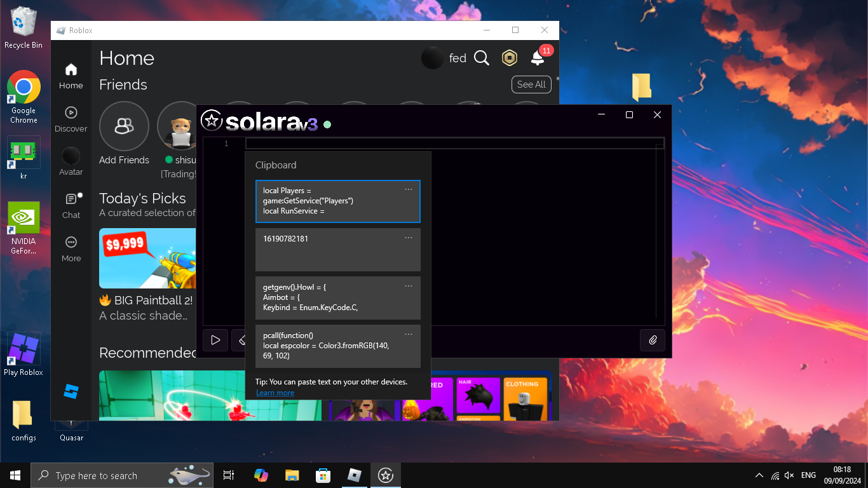Open Avatar in the Roblox sidebar
Screen dimensions: 868x488
pos(71,162)
